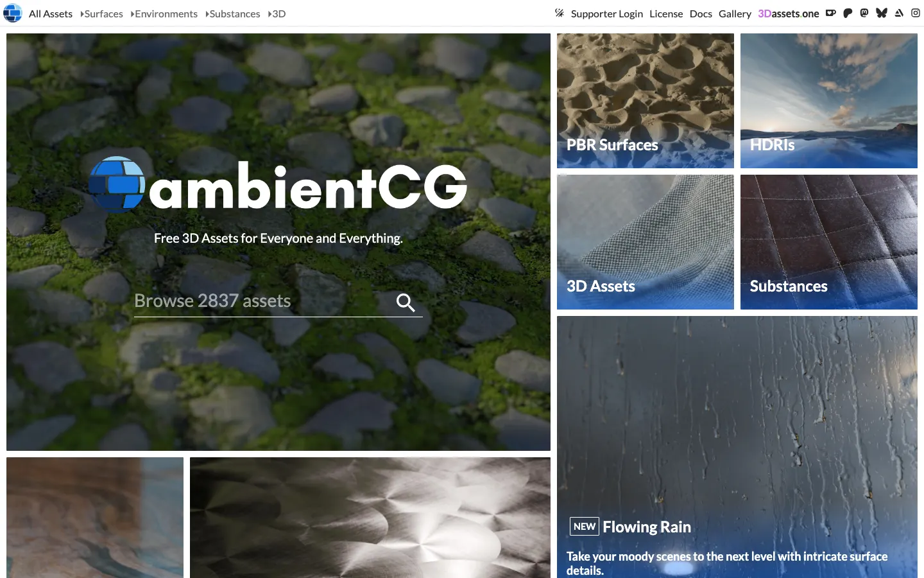Open the All Assets menu item

51,13
